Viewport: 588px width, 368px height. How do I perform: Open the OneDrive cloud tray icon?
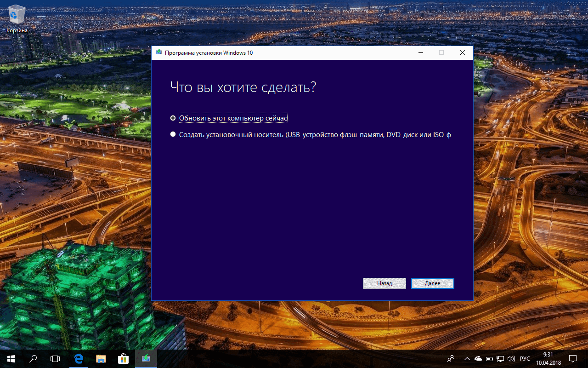pos(478,359)
